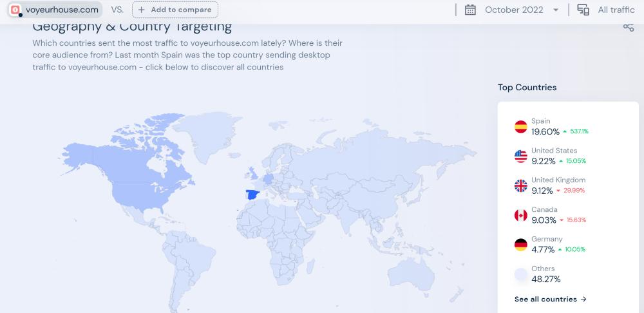
Task: Click the devices icon beside All traffic
Action: (583, 10)
